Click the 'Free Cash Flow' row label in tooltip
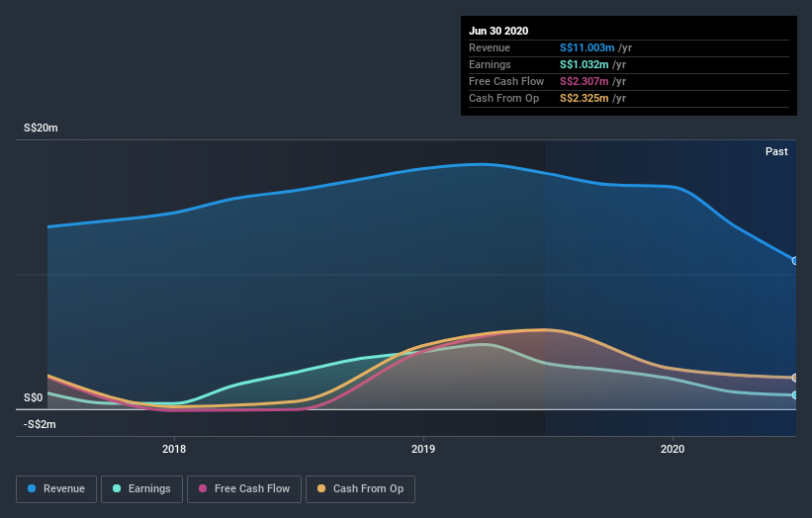This screenshot has height=518, width=812. pos(506,81)
